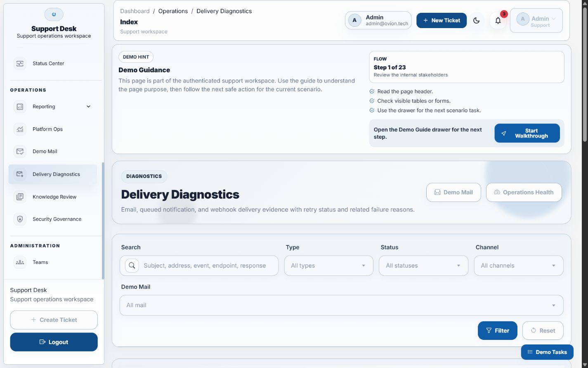This screenshot has width=588, height=368.
Task: Click the Delivery Diagnostics mail-arrow icon
Action: coord(20,174)
